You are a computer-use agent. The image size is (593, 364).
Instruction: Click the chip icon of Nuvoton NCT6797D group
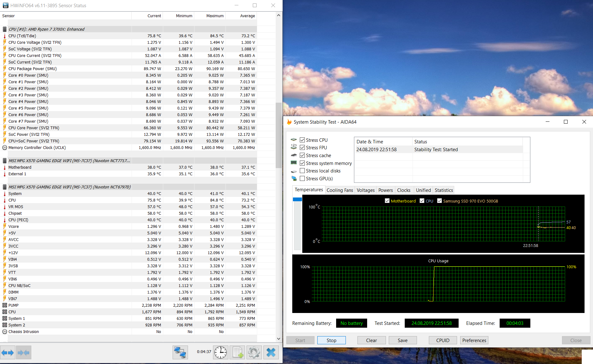click(5, 187)
